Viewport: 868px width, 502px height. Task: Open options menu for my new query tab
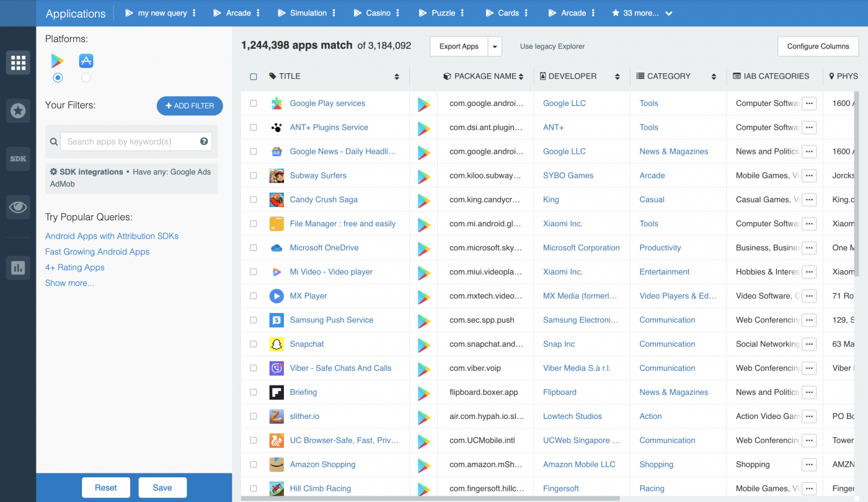click(194, 13)
